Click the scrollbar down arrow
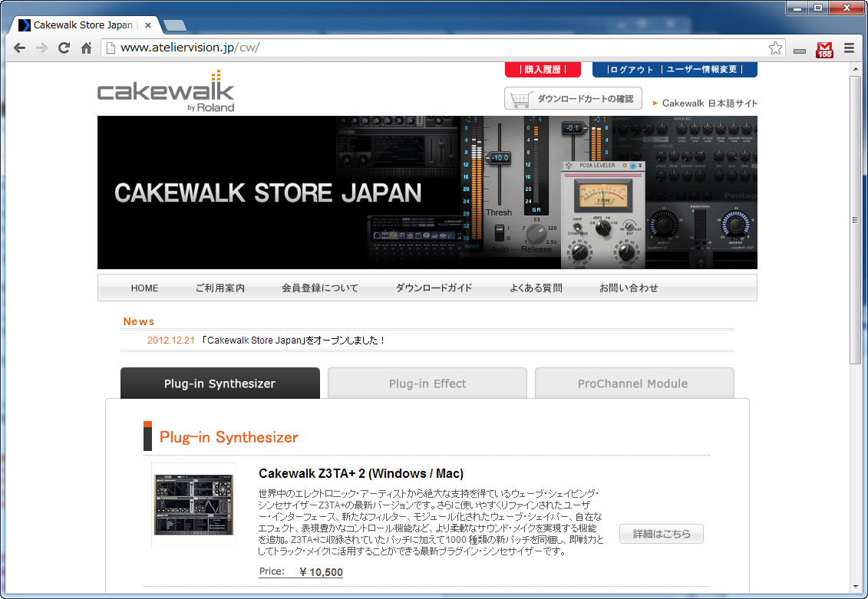868x599 pixels. pyautogui.click(x=856, y=586)
